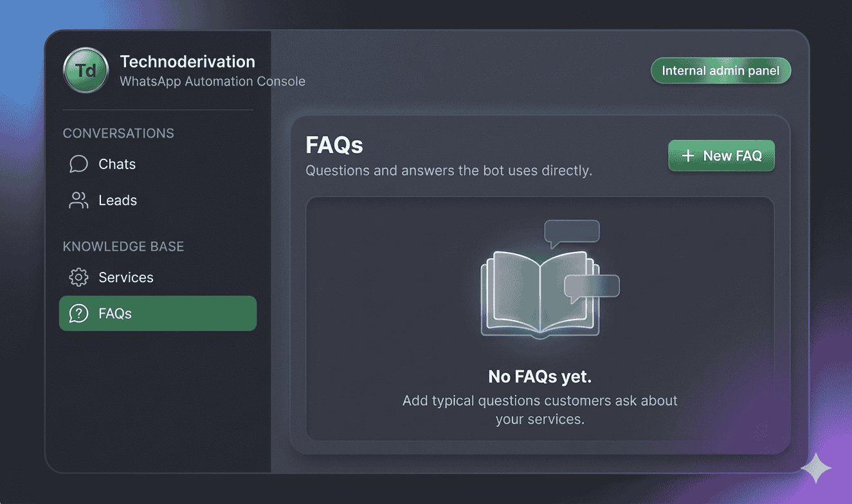
Task: Open the Leads view
Action: (118, 200)
